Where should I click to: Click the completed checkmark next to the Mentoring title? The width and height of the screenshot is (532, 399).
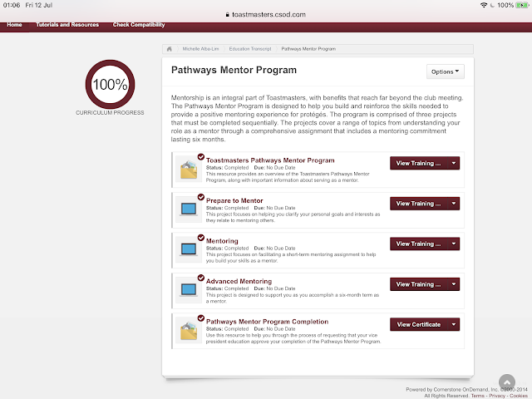[x=201, y=238]
